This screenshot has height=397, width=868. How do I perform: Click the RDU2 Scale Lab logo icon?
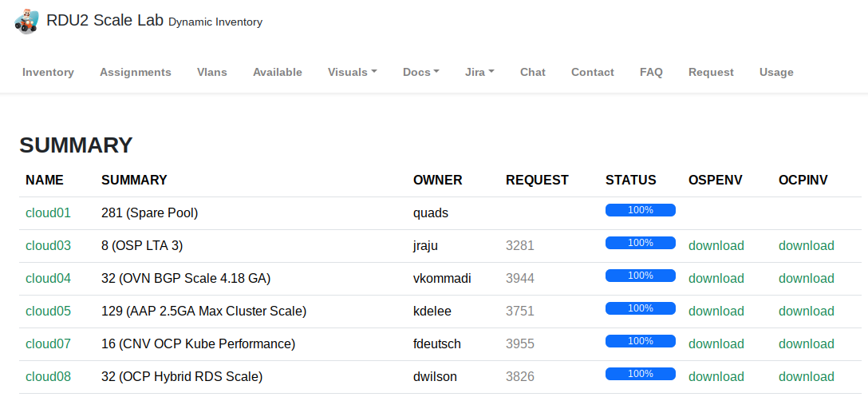coord(26,21)
